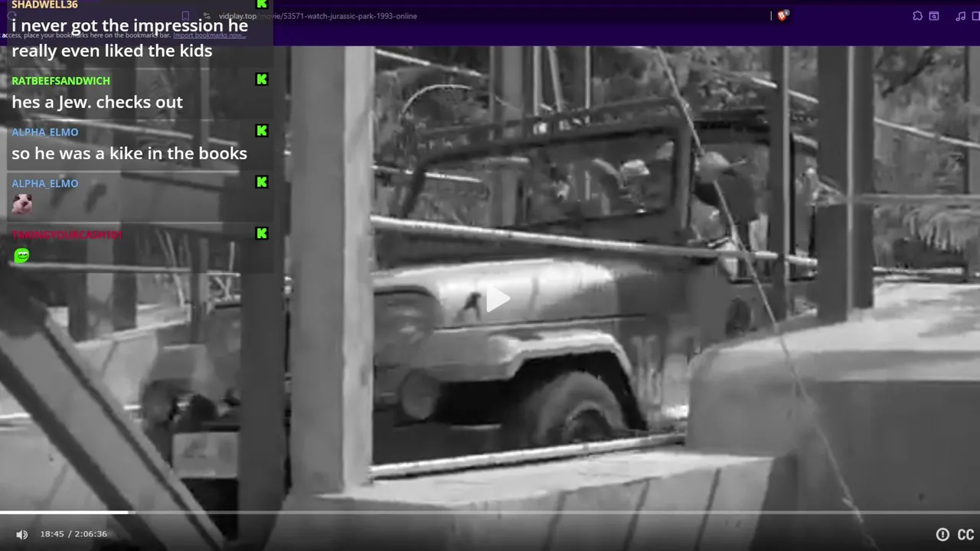The width and height of the screenshot is (980, 551).
Task: Click the music note media control icon
Action: (x=960, y=16)
